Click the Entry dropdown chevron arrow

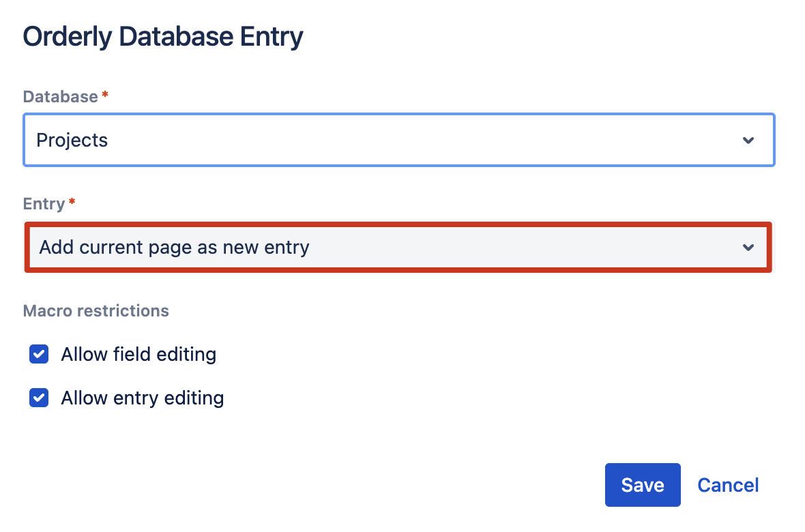(748, 248)
